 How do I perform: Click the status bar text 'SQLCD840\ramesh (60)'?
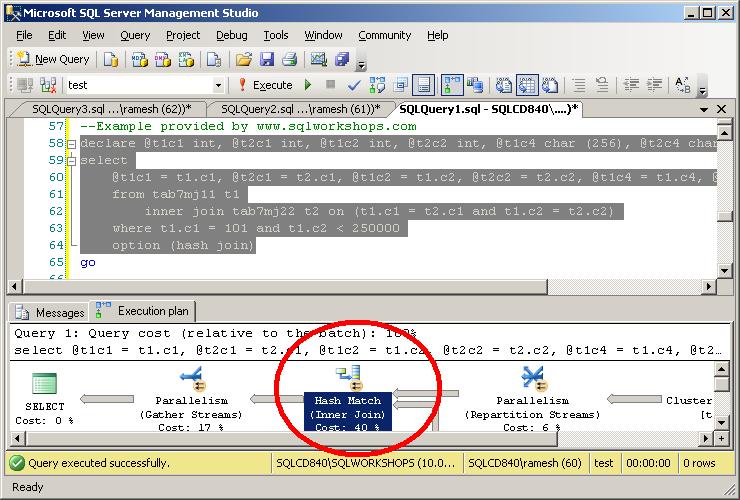coord(525,463)
